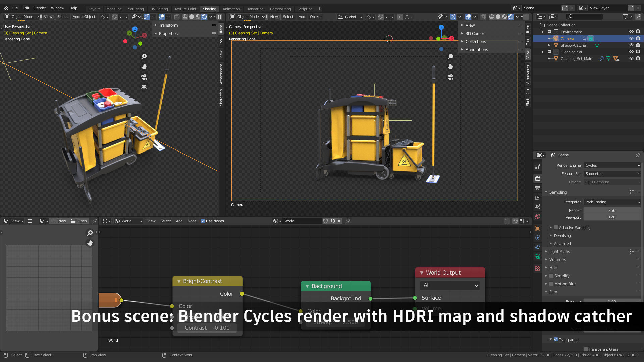Screen dimensions: 644x362
Task: Click Sketchfab sidebar tab in left viewport
Action: coord(221,98)
